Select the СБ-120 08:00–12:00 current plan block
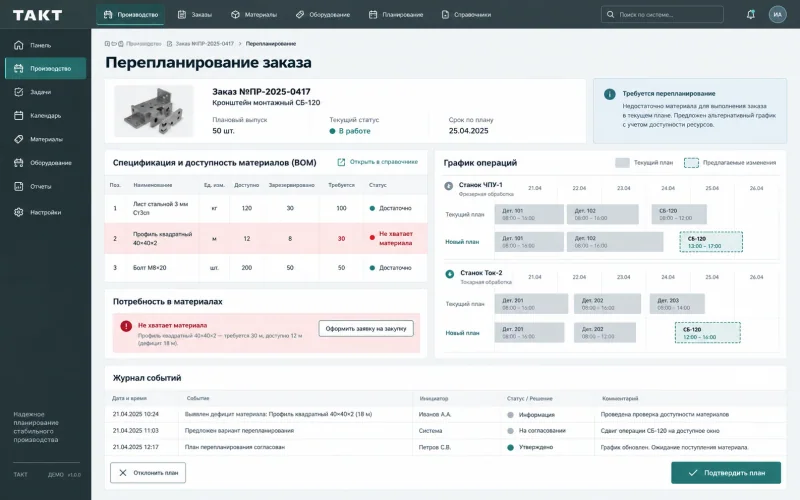Image resolution: width=800 pixels, height=500 pixels. (x=679, y=214)
